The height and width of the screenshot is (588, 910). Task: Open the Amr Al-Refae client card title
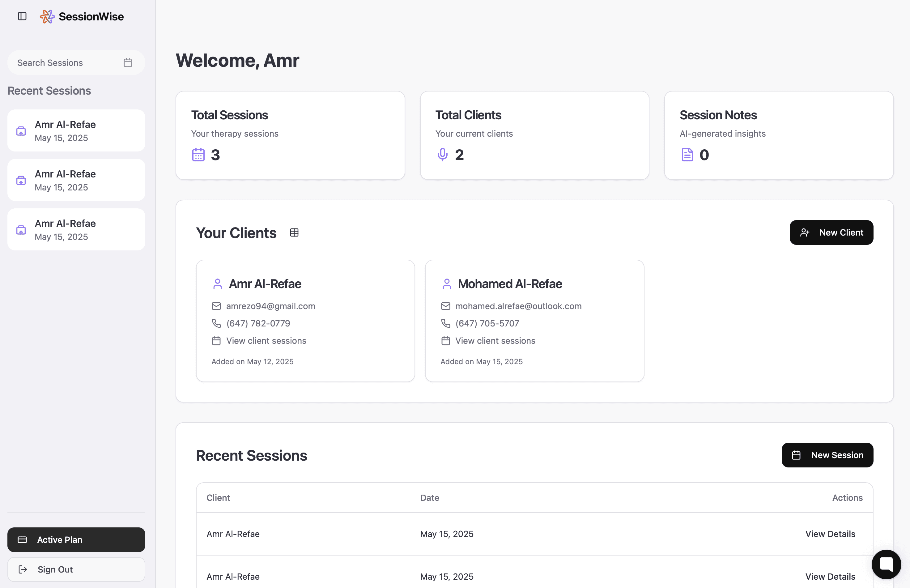(x=265, y=284)
